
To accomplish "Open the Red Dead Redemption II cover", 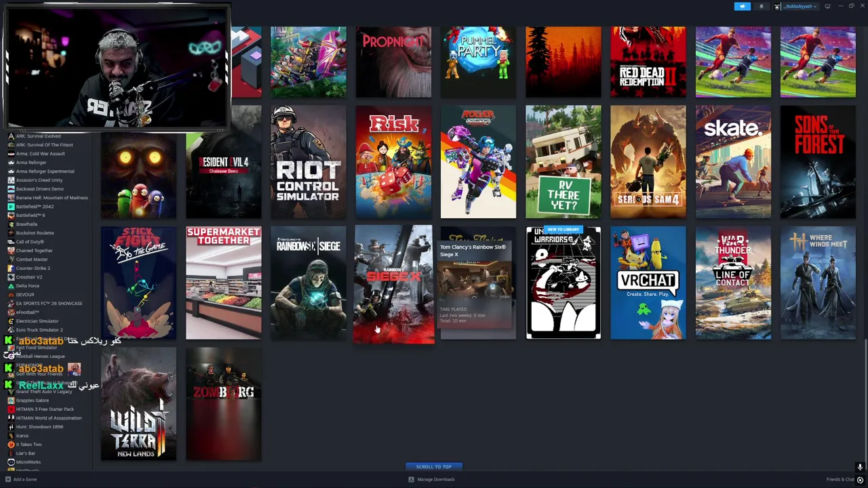I will [648, 62].
